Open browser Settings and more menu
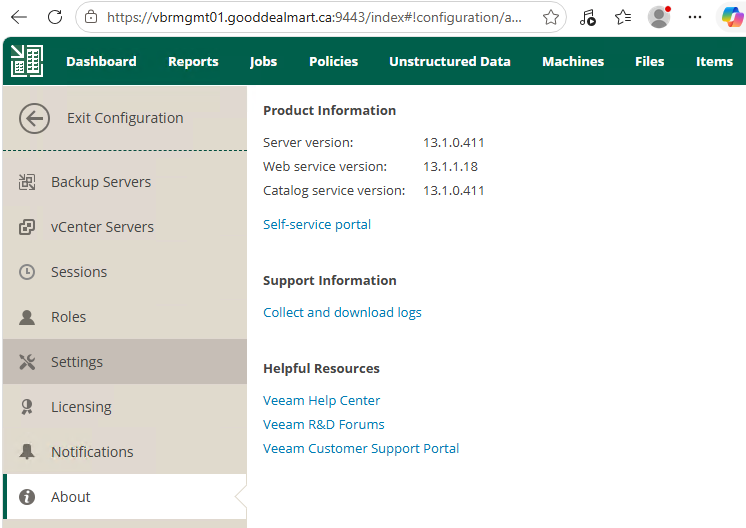 point(695,18)
